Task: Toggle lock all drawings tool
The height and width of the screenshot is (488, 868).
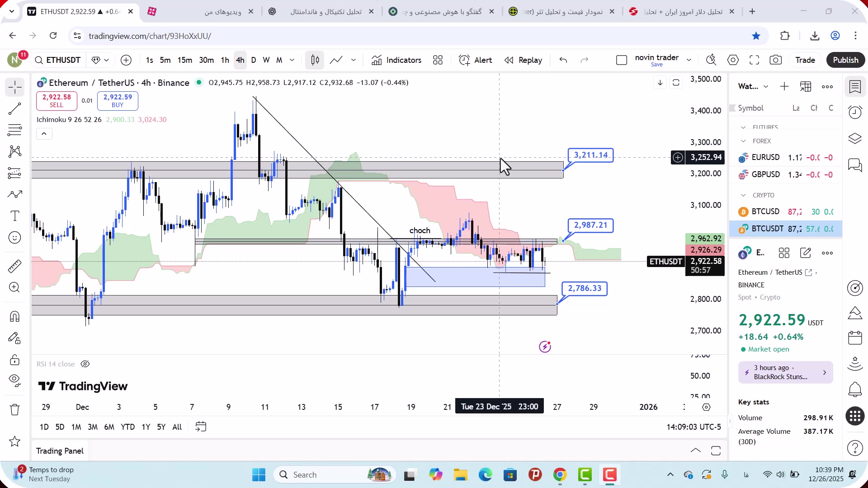Action: coord(14,360)
